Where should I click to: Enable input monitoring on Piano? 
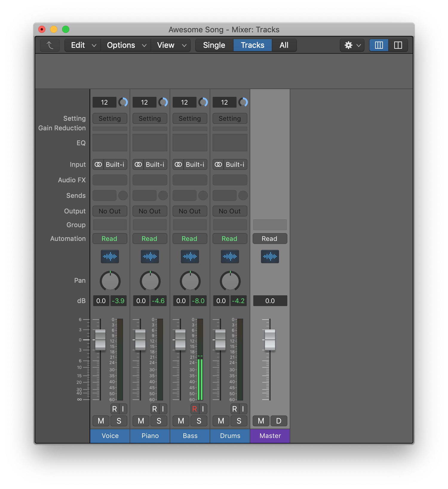tap(163, 409)
